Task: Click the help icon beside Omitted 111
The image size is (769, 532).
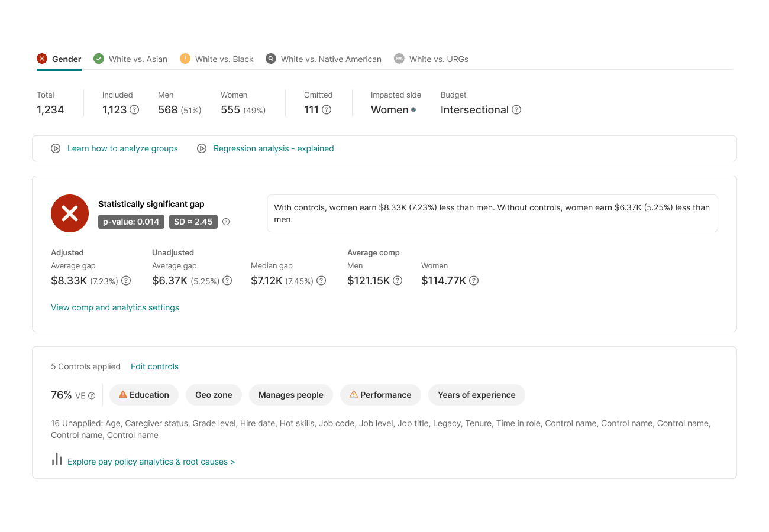Action: [327, 110]
